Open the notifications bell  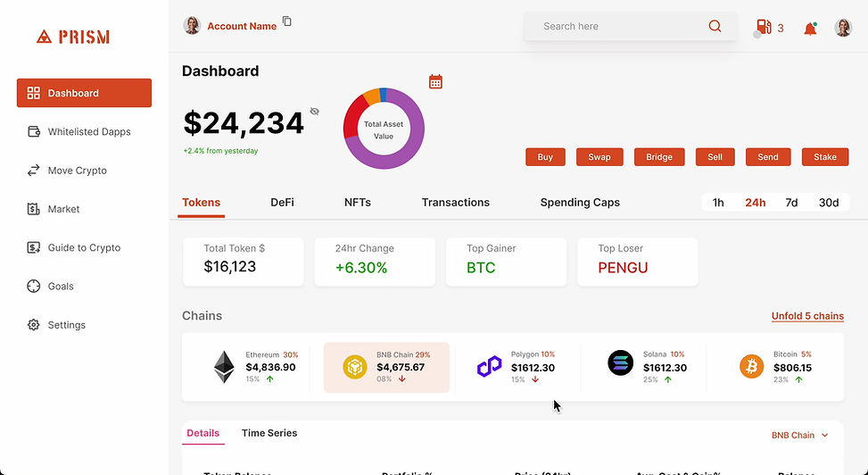tap(810, 29)
